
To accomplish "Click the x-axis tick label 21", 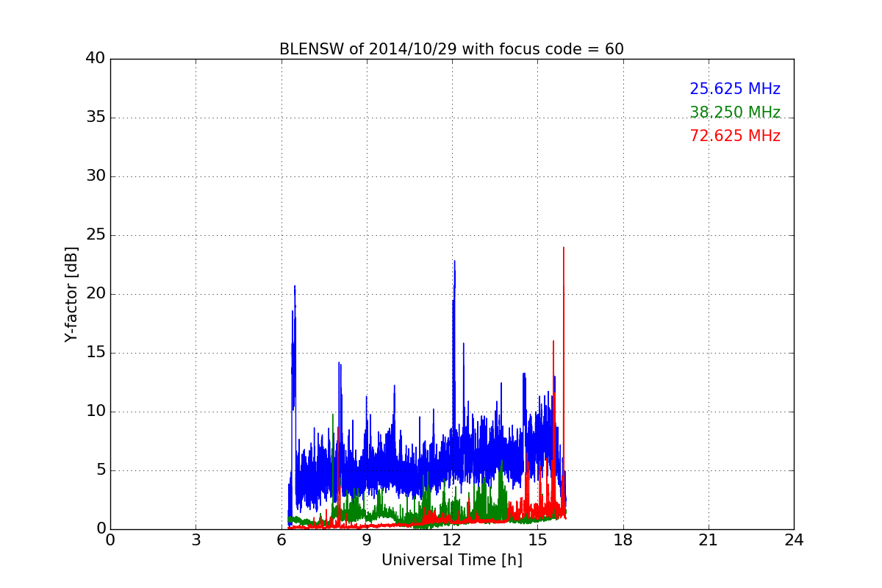I will point(709,540).
